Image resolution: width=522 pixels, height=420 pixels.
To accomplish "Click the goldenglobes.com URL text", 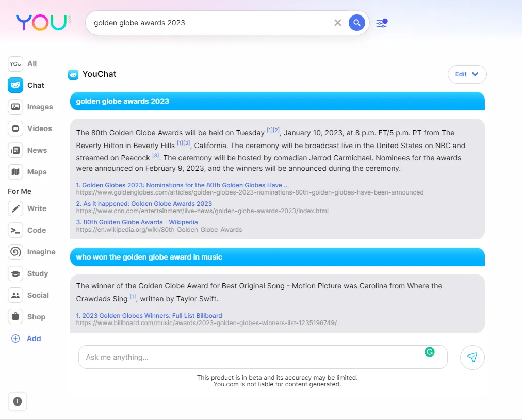I will click(250, 192).
